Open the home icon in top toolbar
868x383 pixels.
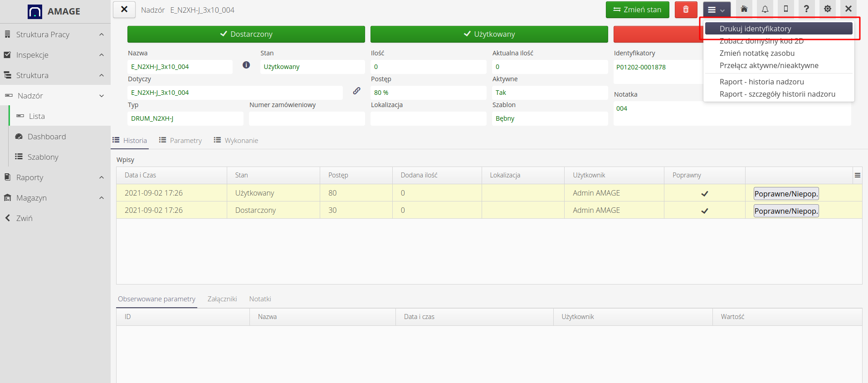coord(744,9)
